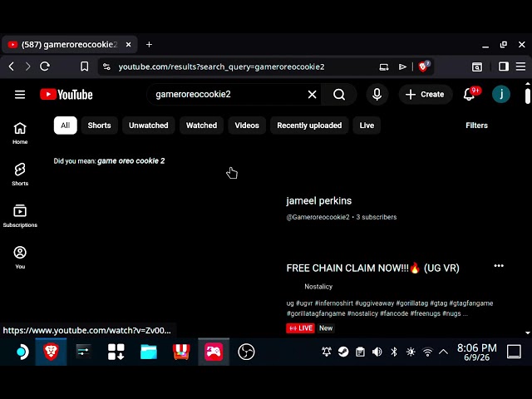The image size is (532, 399).
Task: Expand hidden system tray icons arrow
Action: [x=443, y=352]
